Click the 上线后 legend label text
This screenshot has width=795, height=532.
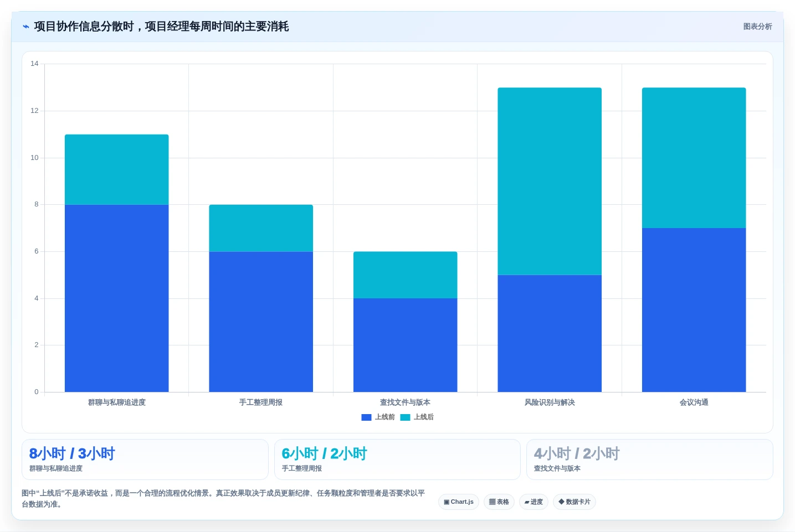[423, 417]
